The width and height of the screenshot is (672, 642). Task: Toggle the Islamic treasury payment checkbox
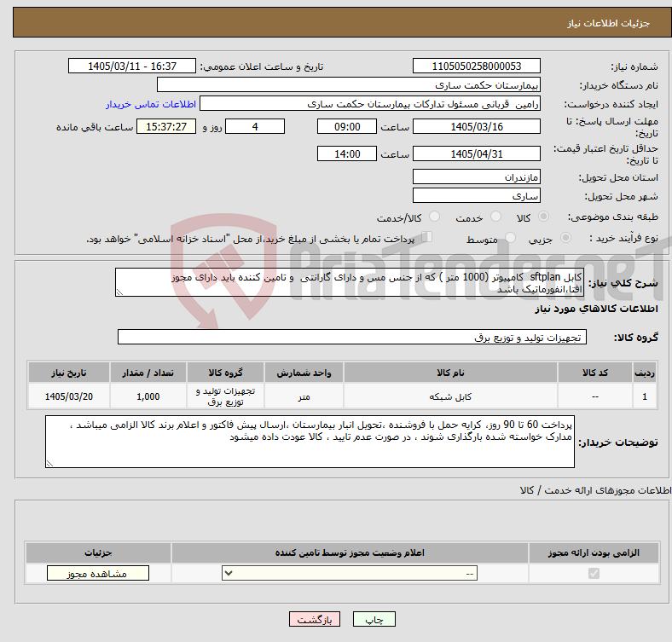[x=427, y=237]
